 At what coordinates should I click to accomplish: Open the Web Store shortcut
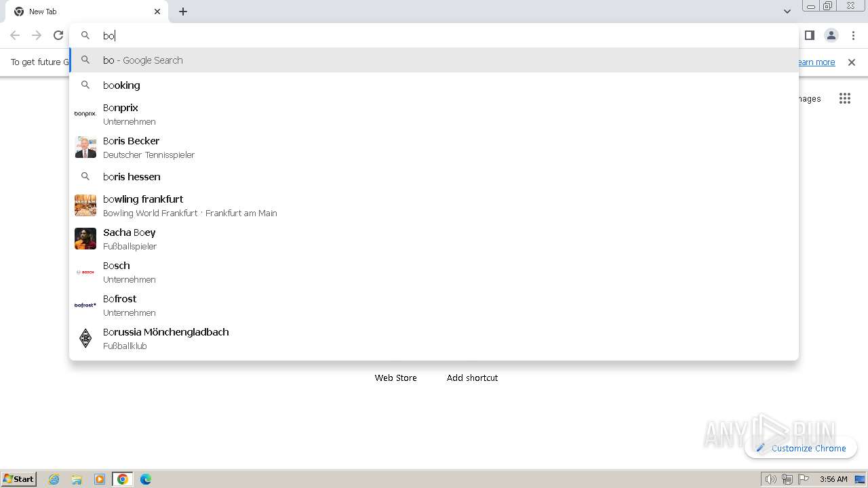(396, 378)
